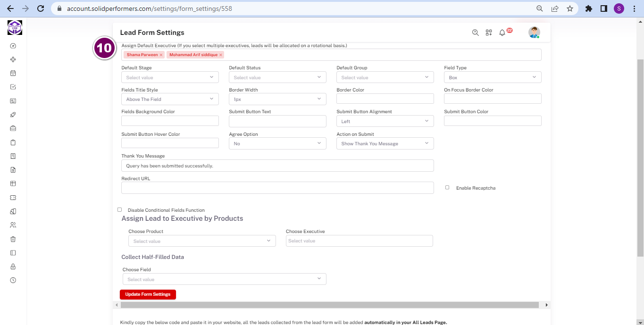Click the Submit Button Text input
The image size is (644, 325).
[x=277, y=121]
